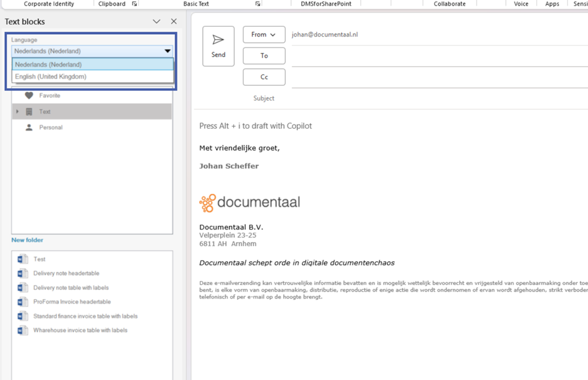Select the Text folder building icon
Viewport: 588px width, 380px height.
29,112
